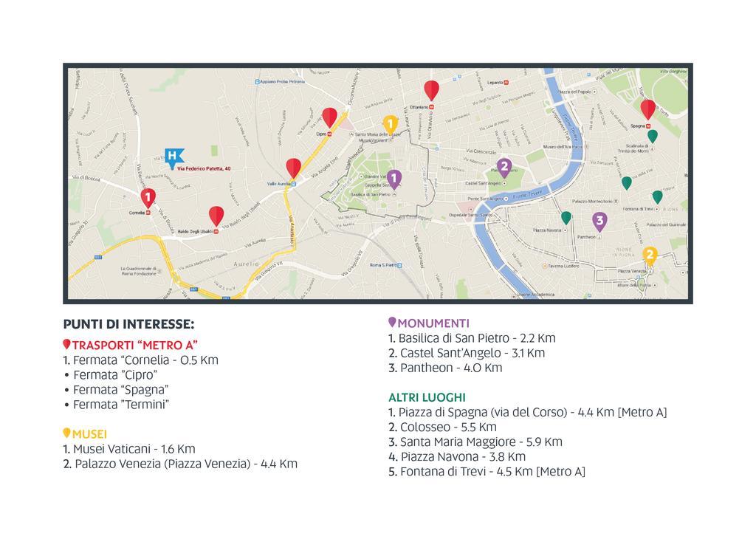Select the "PUNTI DI INTERESSE:" heading
This screenshot has height=539, width=756.
click(128, 324)
